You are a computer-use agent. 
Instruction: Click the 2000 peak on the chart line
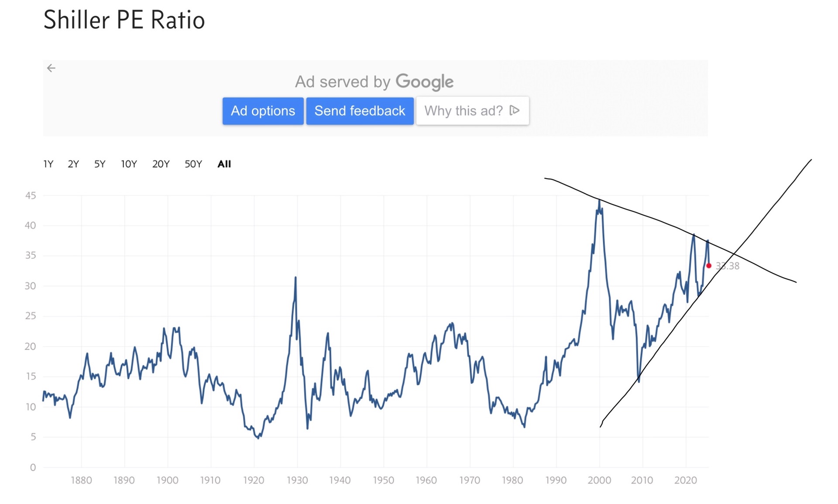pyautogui.click(x=599, y=201)
